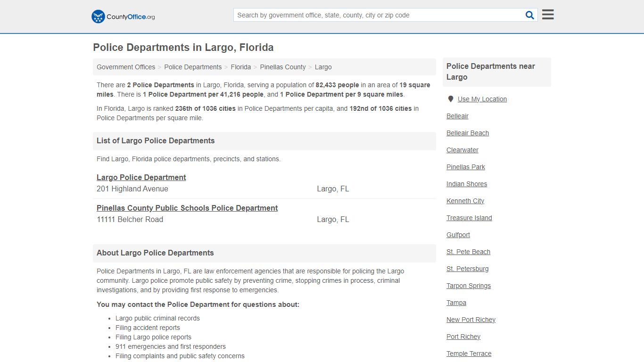The height and width of the screenshot is (362, 644).
Task: Open Tampa link
Action: click(x=456, y=303)
